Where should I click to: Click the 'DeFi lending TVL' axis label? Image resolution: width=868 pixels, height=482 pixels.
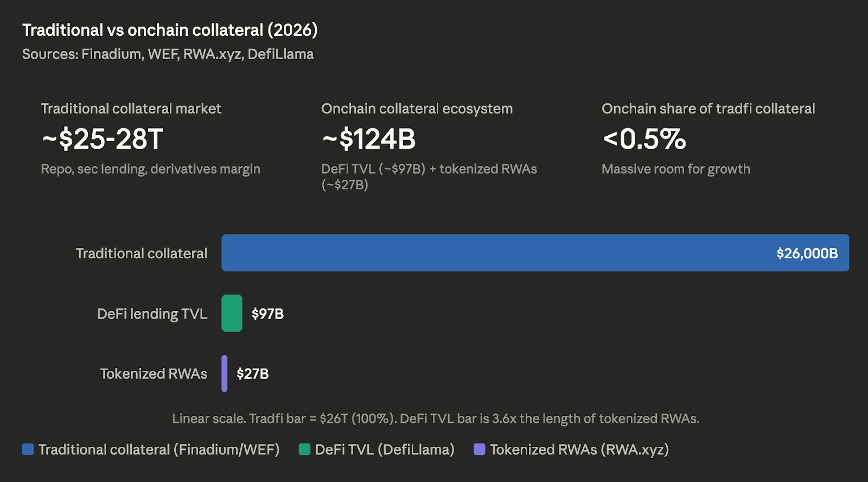152,314
